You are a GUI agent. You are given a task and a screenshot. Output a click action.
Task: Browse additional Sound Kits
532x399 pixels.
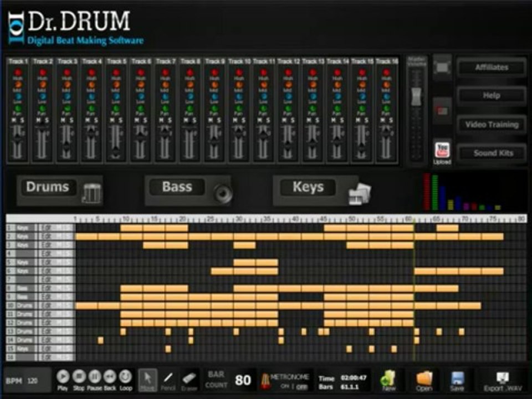tap(493, 153)
